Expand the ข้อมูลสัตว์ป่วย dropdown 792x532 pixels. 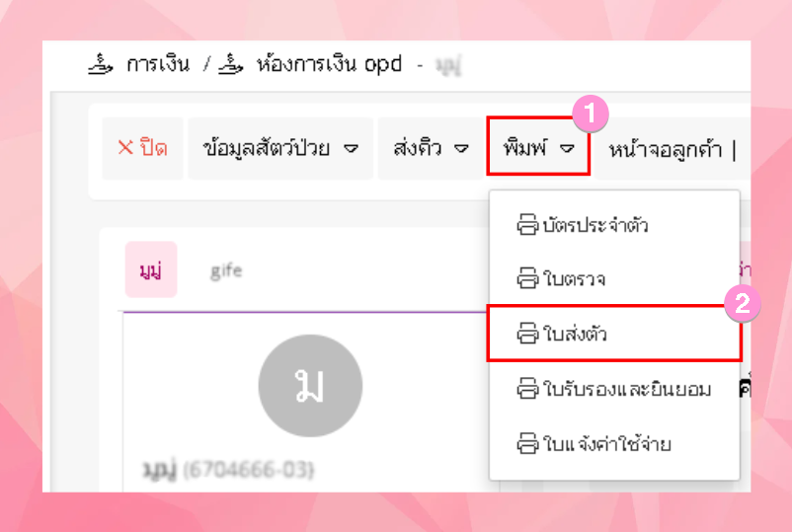[280, 148]
